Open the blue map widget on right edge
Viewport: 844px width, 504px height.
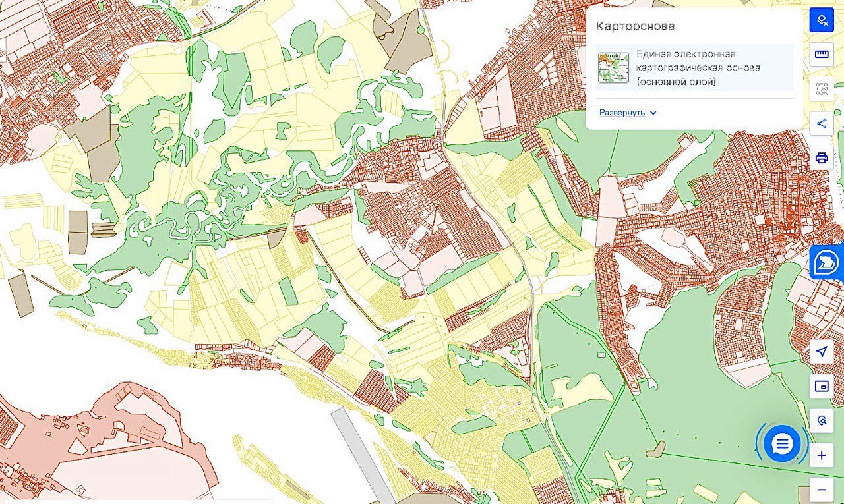coord(827,262)
